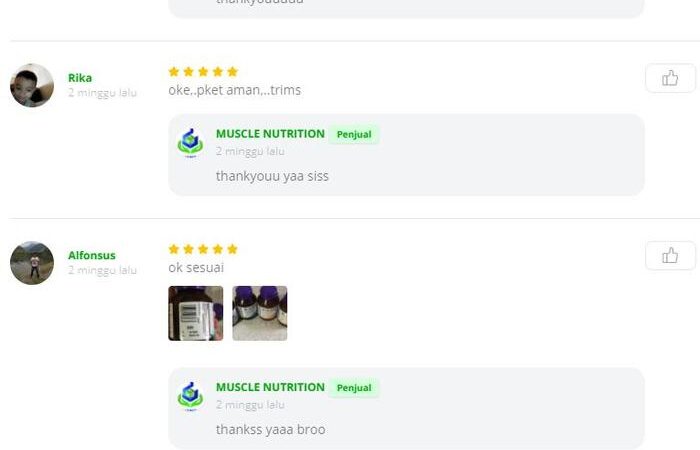Screen dimensions: 700x450
Task: Click Penjual badge in reply to Rika
Action: [354, 135]
